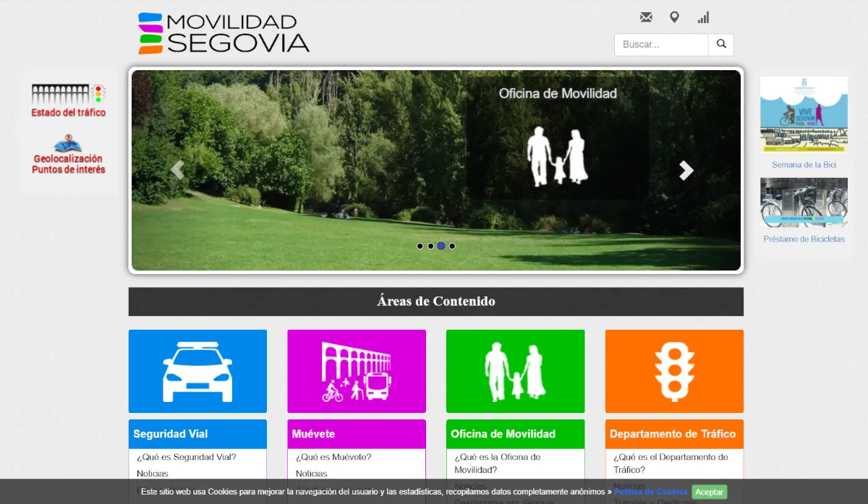
Task: Accept cookies with the Aceptar button
Action: point(709,492)
